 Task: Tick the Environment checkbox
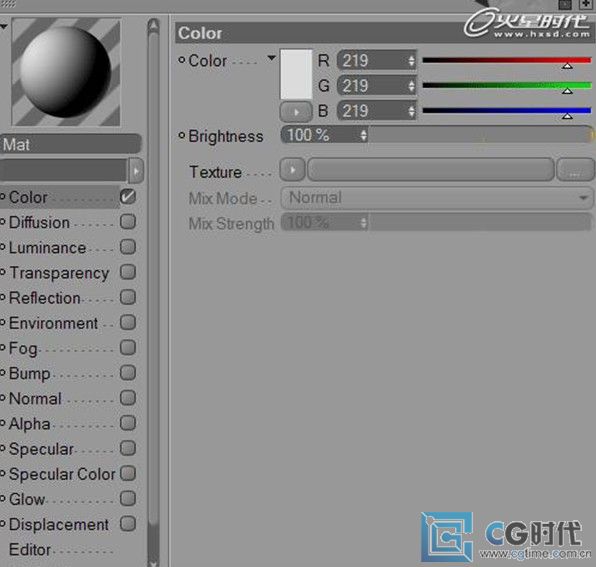(128, 322)
